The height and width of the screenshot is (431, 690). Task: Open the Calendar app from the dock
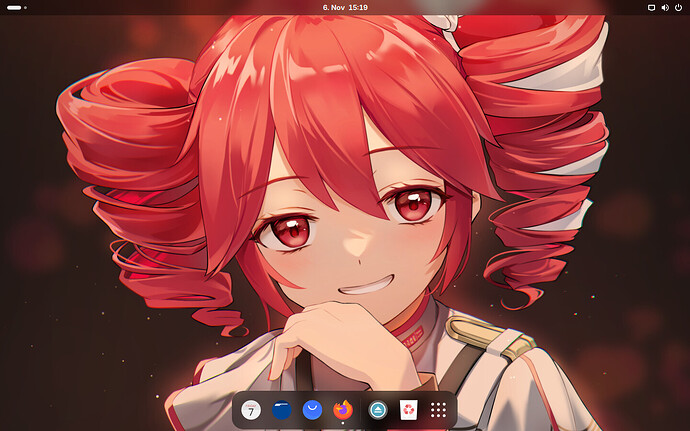251,409
